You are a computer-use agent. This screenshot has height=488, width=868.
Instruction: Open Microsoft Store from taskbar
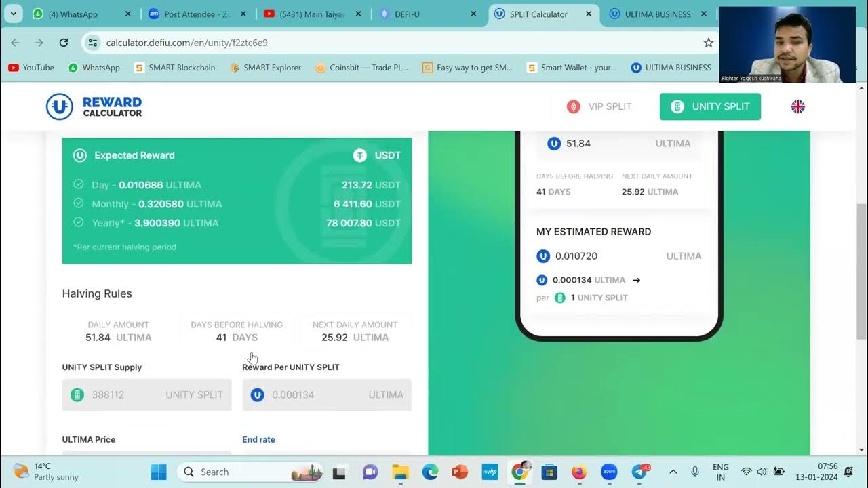click(549, 472)
